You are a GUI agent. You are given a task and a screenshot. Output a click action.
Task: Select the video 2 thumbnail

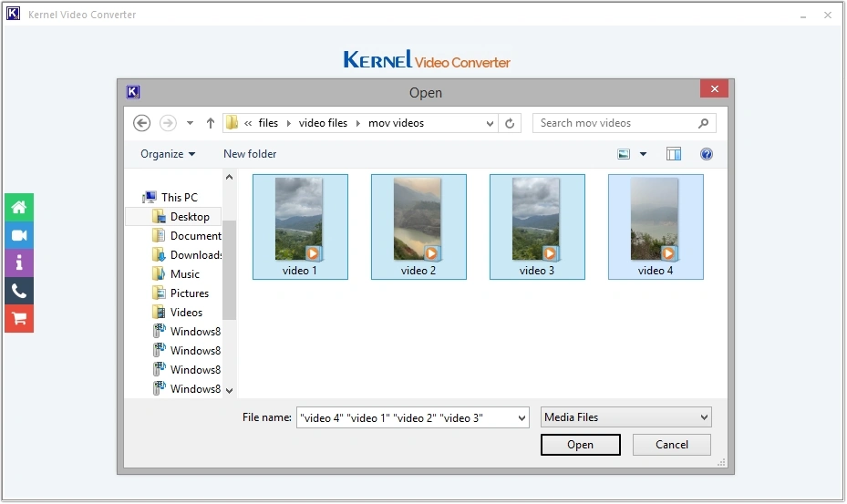(x=418, y=226)
